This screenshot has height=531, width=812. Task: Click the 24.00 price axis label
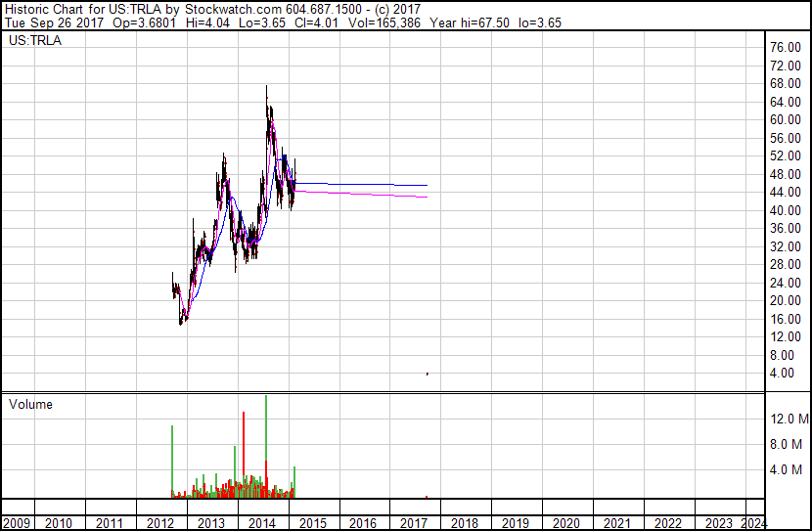(785, 283)
